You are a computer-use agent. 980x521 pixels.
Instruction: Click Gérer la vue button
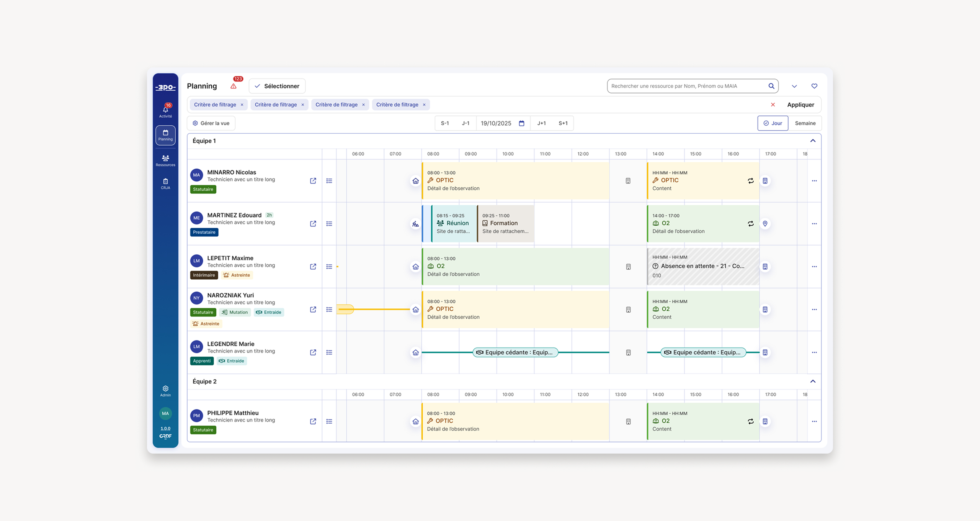tap(211, 123)
